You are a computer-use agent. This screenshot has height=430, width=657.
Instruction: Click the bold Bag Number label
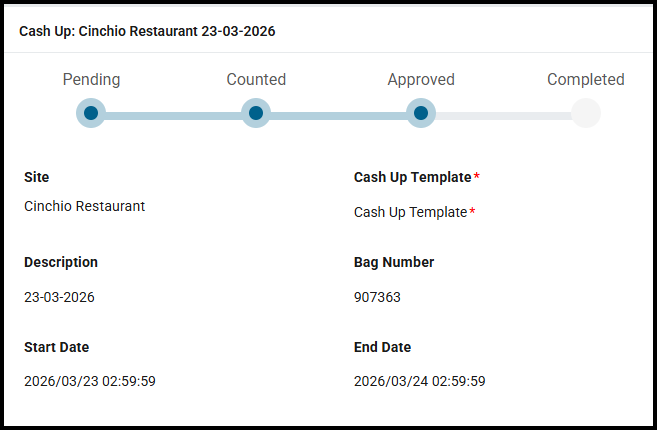pos(394,262)
